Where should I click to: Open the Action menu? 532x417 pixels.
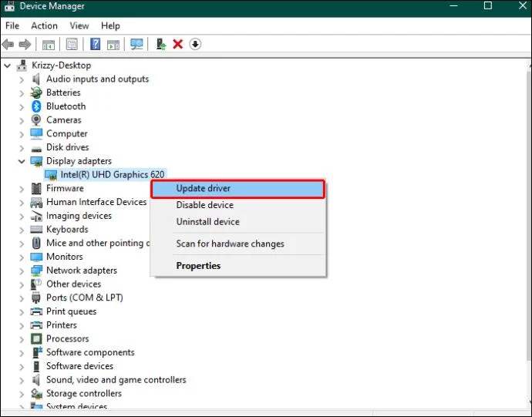tap(44, 25)
